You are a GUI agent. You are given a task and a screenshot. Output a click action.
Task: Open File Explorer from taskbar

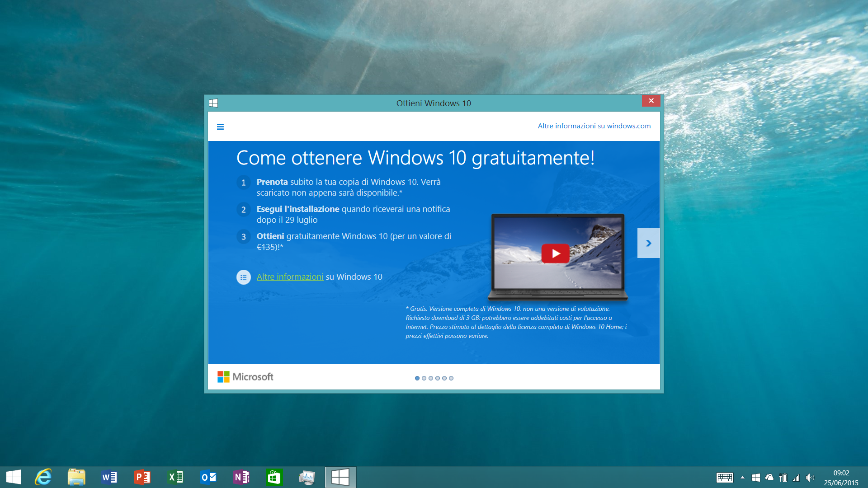76,477
